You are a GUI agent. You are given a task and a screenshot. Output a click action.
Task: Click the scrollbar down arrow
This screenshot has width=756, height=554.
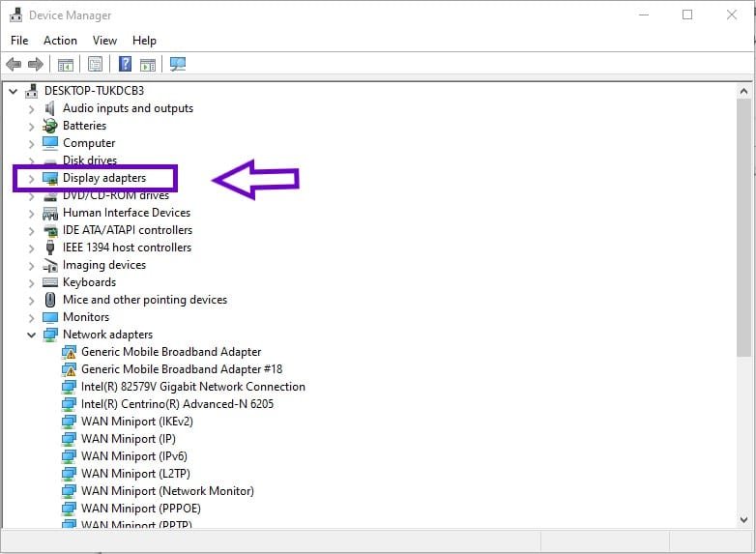(x=744, y=520)
